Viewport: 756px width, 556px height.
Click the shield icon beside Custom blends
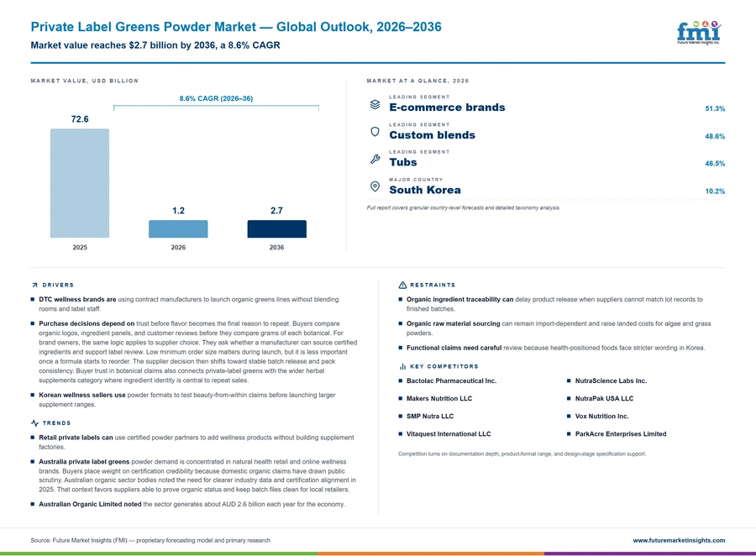tap(375, 132)
